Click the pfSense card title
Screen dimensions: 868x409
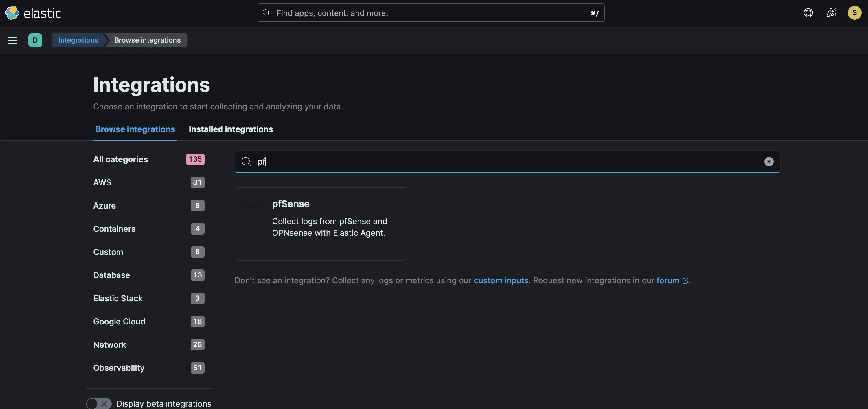[290, 204]
